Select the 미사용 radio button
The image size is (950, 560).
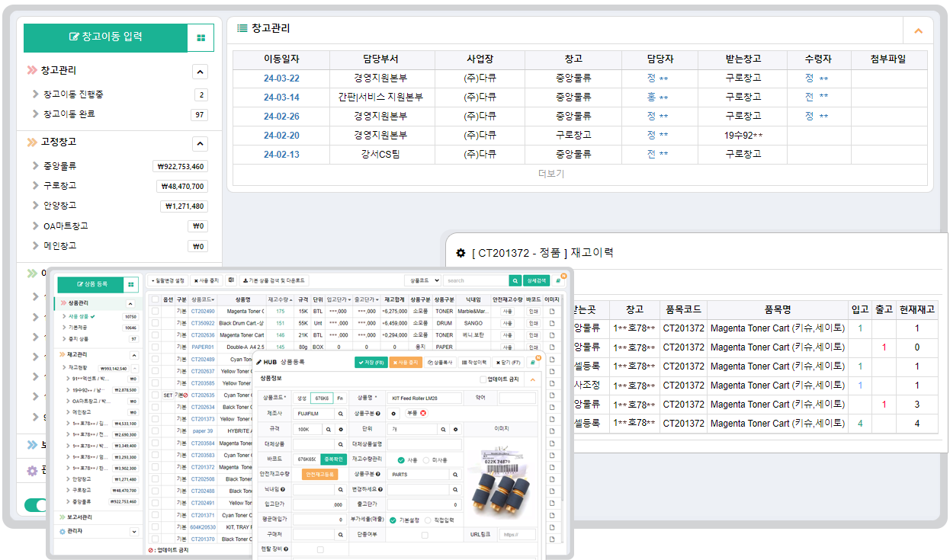click(426, 459)
